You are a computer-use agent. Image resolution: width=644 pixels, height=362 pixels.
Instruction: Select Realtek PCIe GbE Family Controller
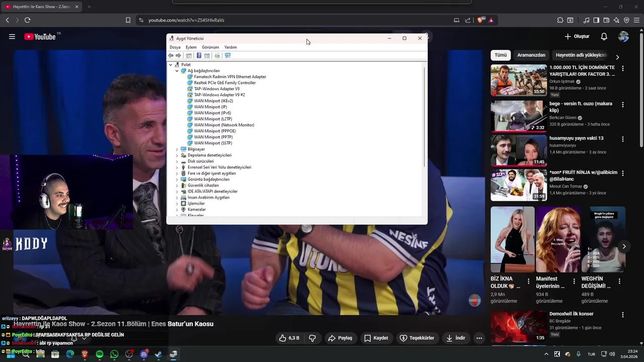point(225,83)
